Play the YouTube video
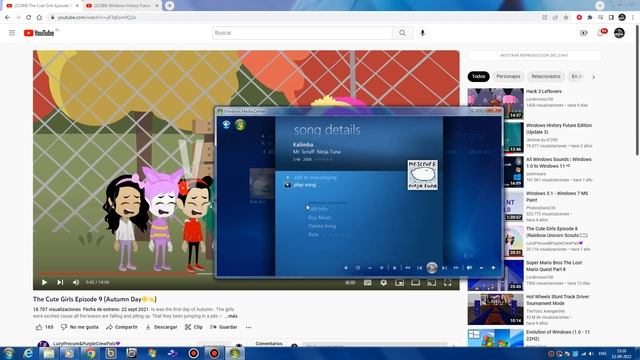 coord(44,282)
